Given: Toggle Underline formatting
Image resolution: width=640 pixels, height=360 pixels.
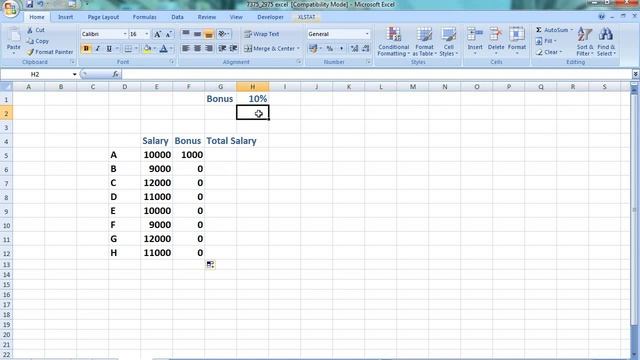Looking at the screenshot, I should click(109, 49).
